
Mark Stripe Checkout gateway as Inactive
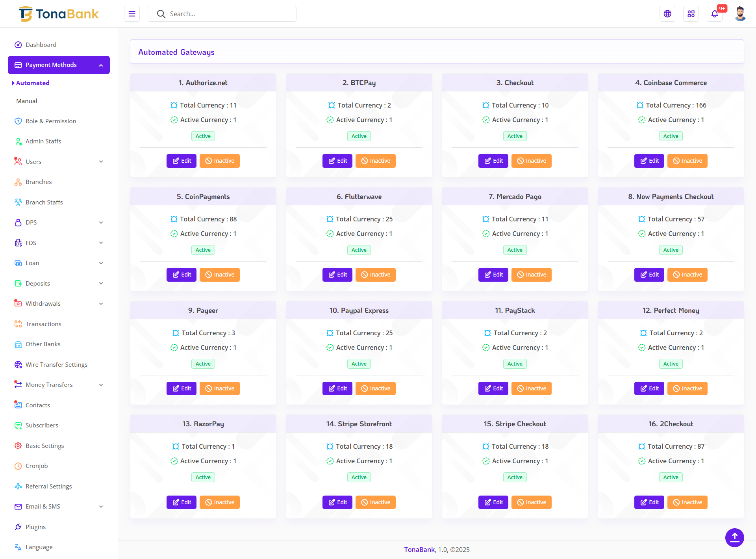click(531, 502)
